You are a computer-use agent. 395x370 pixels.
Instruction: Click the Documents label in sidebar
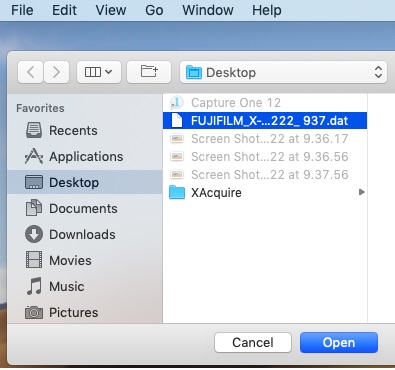(83, 209)
